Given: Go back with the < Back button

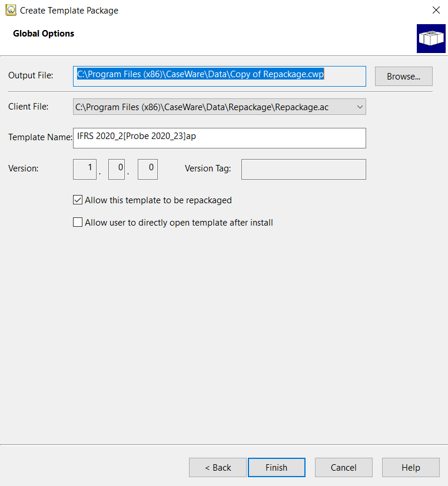Looking at the screenshot, I should (x=218, y=467).
